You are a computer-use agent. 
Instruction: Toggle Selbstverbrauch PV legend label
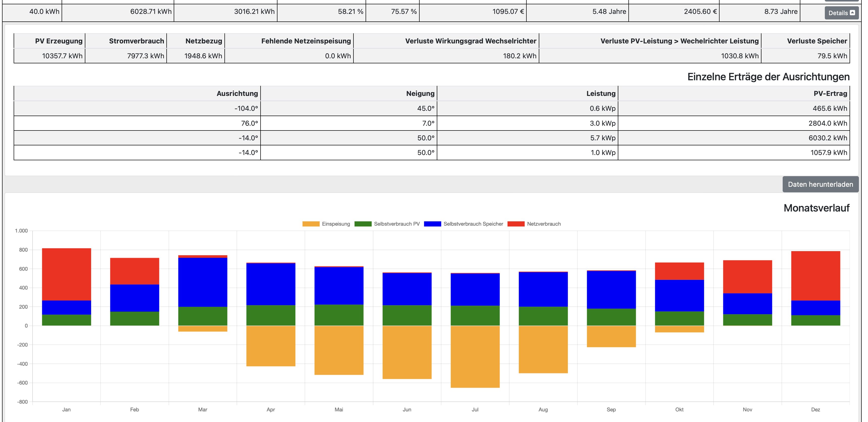point(397,224)
